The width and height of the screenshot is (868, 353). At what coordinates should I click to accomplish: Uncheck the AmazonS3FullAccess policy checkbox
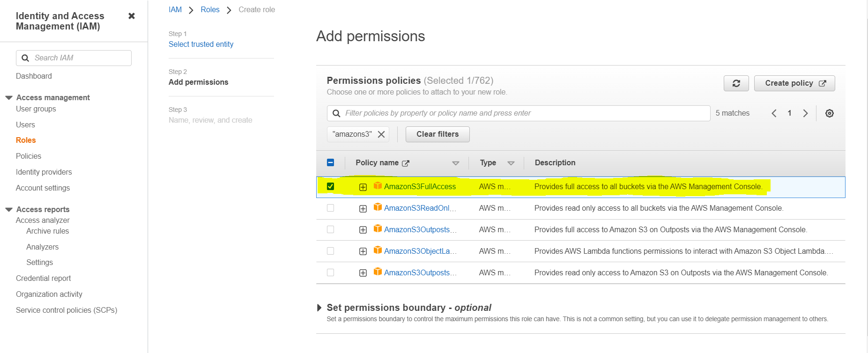[331, 186]
